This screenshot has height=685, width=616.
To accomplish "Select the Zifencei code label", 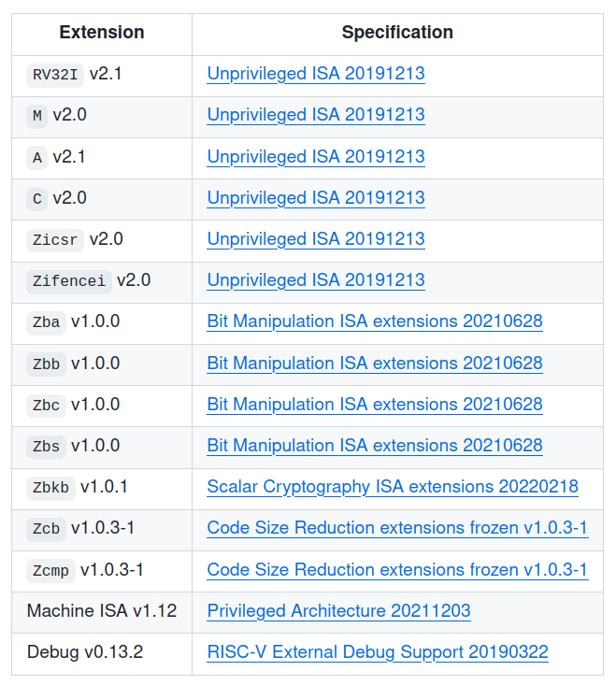I will 69,281.
